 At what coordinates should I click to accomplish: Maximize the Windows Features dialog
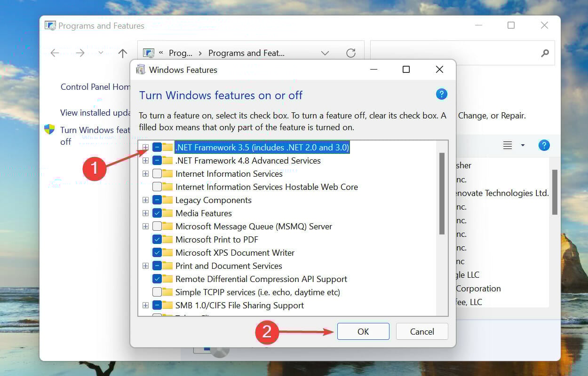(406, 70)
